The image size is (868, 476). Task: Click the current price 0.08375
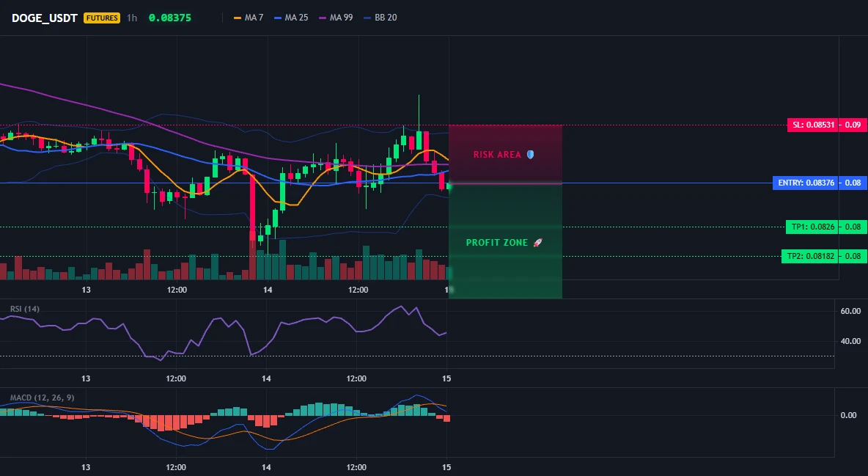[x=170, y=18]
